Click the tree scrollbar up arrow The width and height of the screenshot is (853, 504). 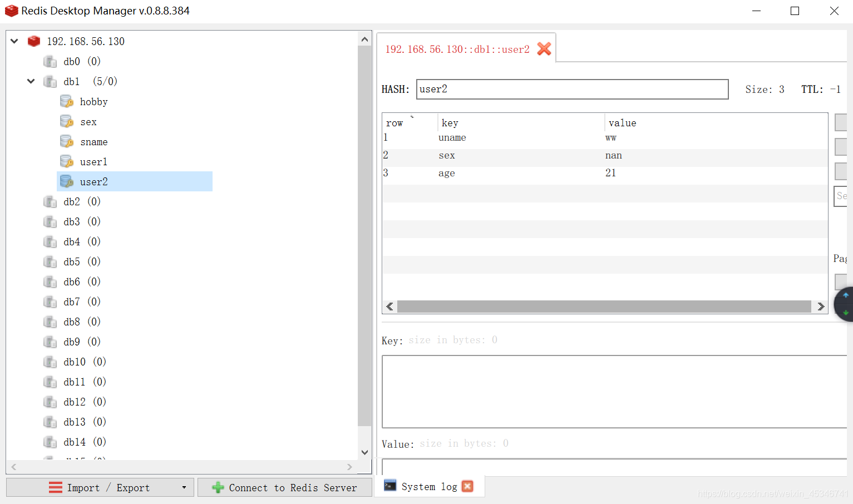click(364, 39)
